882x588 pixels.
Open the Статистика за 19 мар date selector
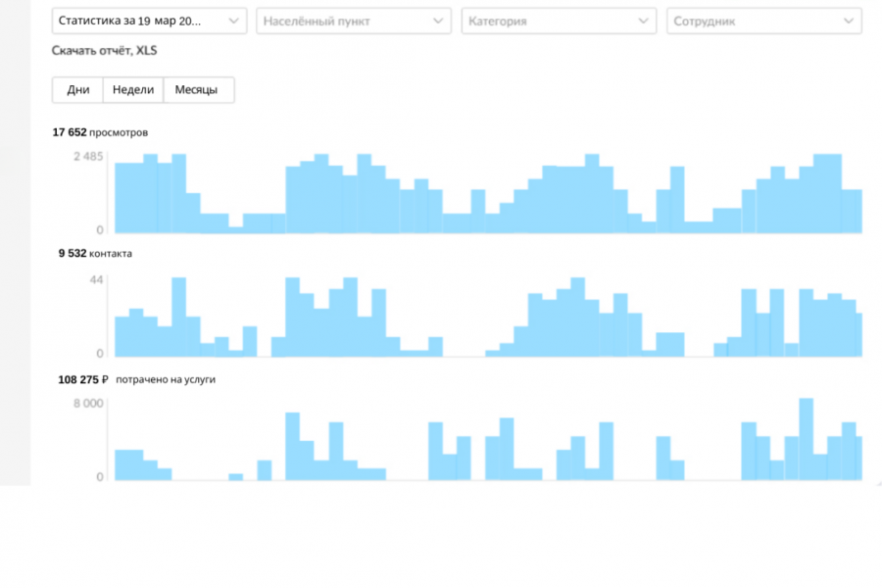click(137, 21)
